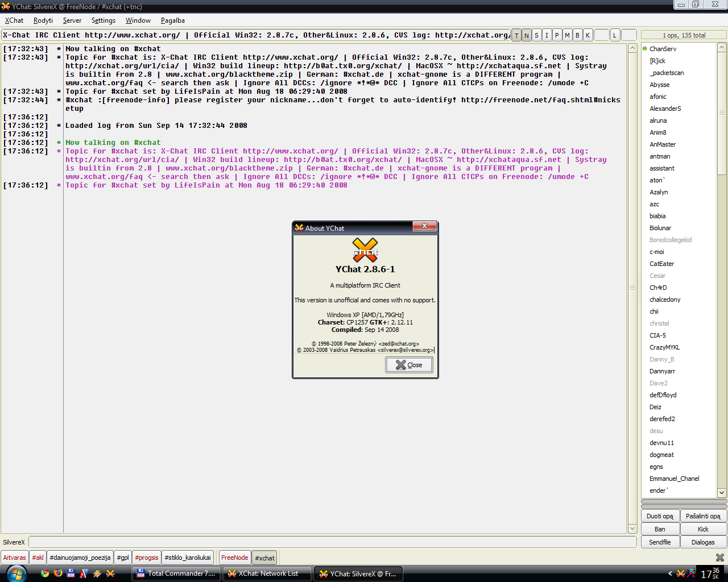Click the Firefox icon in quick launch
The height and width of the screenshot is (582, 728).
click(x=58, y=573)
